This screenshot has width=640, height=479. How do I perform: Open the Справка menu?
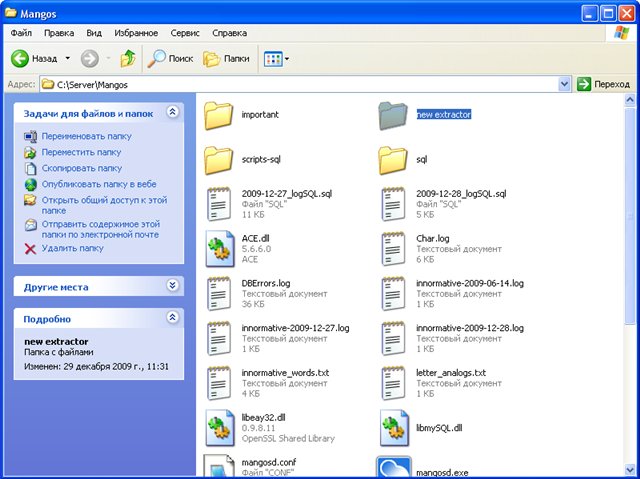pos(229,33)
